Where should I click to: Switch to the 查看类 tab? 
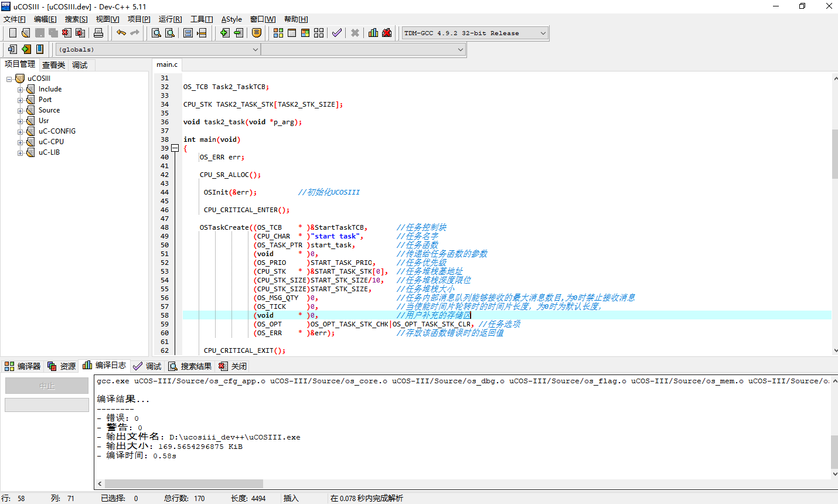[53, 65]
